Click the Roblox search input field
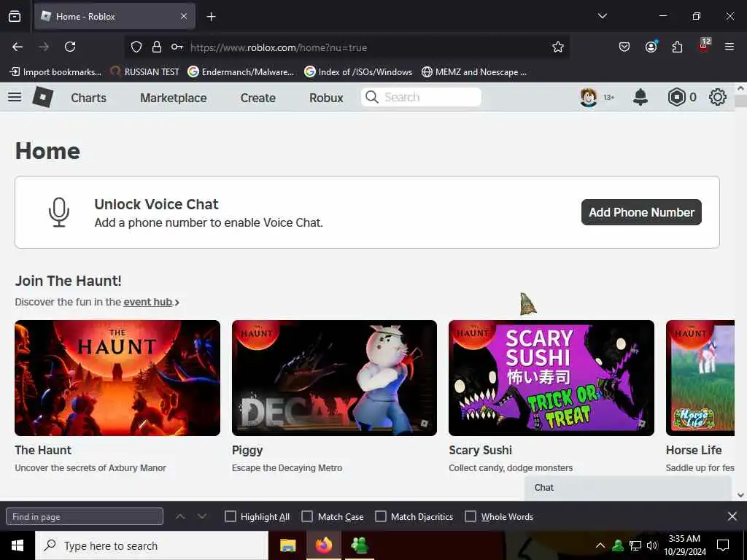 click(421, 97)
